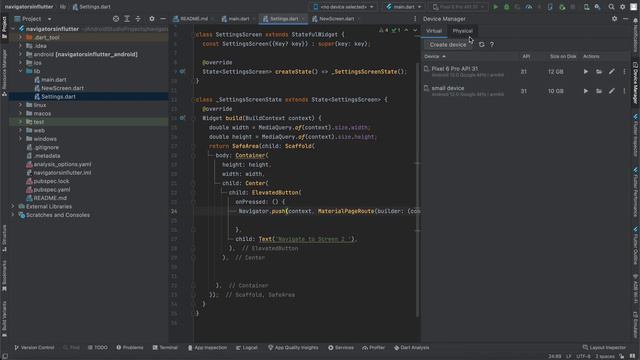Screen dimensions: 640x360
Task: Open Device Manager help question mark
Action: click(492, 44)
